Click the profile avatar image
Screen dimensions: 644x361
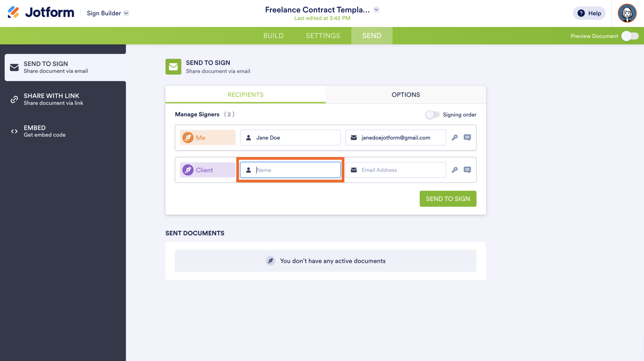(x=627, y=13)
